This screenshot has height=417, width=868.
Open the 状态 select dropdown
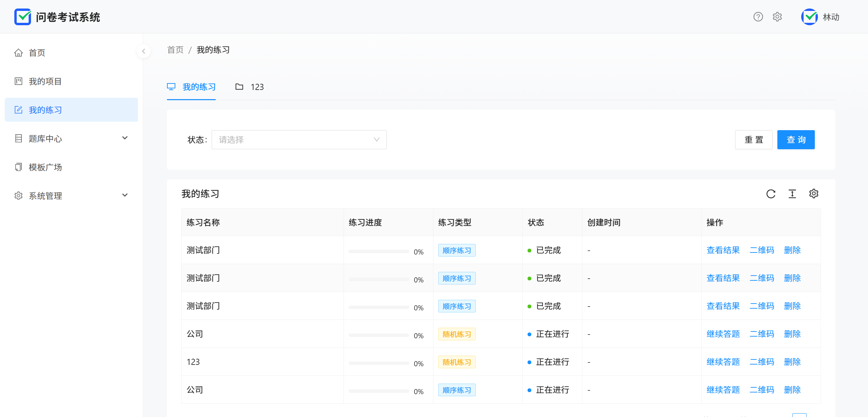point(299,140)
